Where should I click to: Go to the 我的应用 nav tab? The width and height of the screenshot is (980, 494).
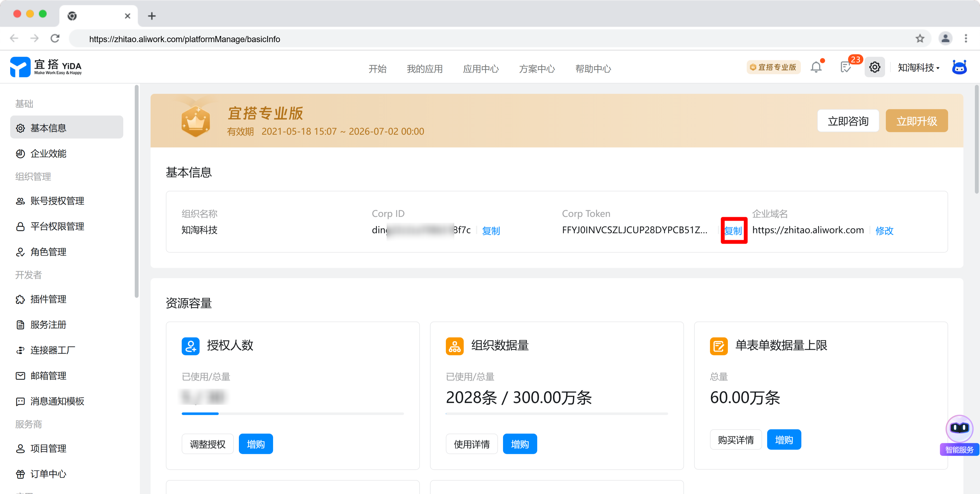coord(425,68)
